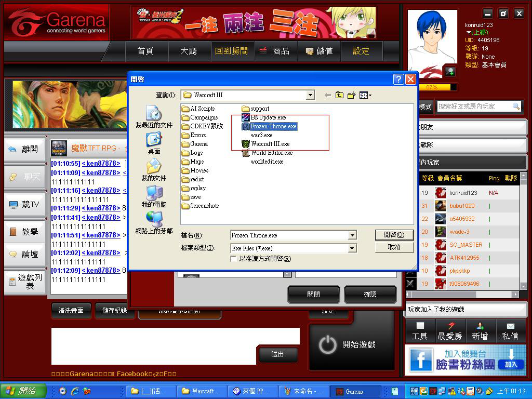Viewport: 532px width, 399px height.
Task: Expand the Warcraft III look-in dropdown
Action: (x=310, y=96)
